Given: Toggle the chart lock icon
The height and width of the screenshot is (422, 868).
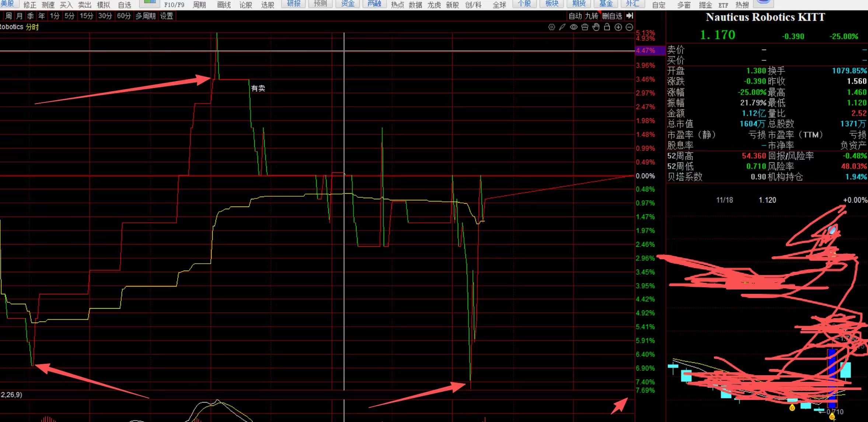Looking at the screenshot, I should coord(607,27).
